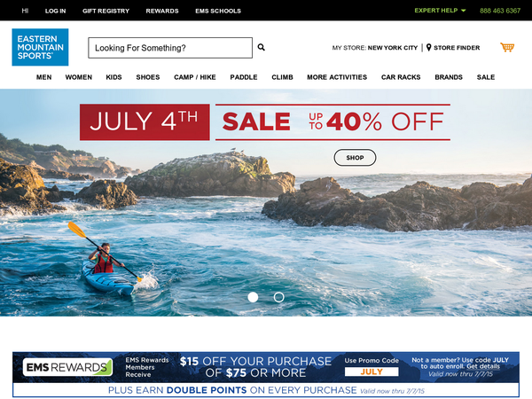Click the Looking For Something search field
The width and height of the screenshot is (532, 399).
click(x=170, y=48)
